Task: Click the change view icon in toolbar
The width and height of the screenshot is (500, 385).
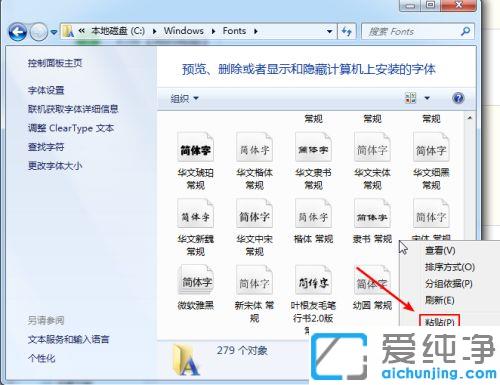Action: pos(410,98)
